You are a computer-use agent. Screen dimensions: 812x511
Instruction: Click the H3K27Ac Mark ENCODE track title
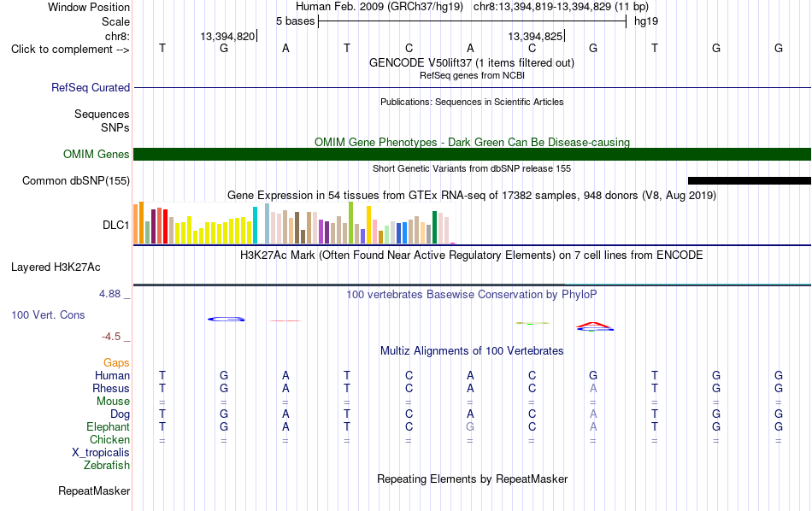tap(472, 255)
